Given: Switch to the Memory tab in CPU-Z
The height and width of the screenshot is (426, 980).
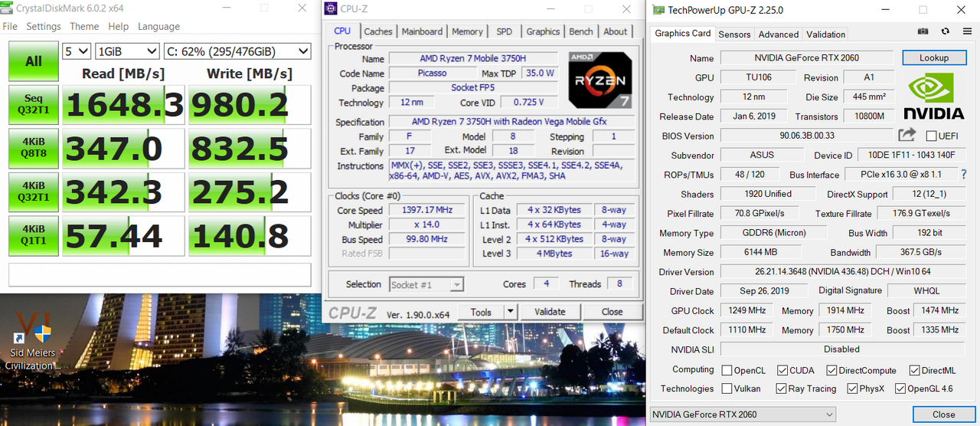Looking at the screenshot, I should pos(467,31).
